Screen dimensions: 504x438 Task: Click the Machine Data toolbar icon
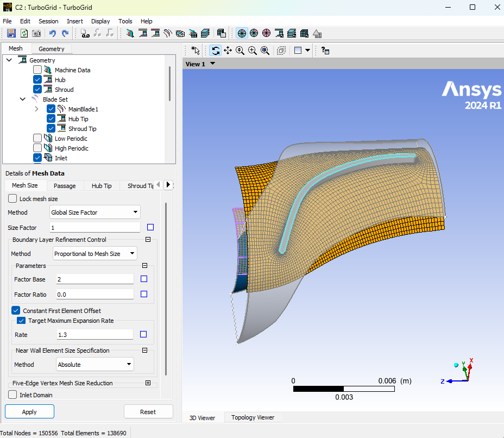(130, 33)
